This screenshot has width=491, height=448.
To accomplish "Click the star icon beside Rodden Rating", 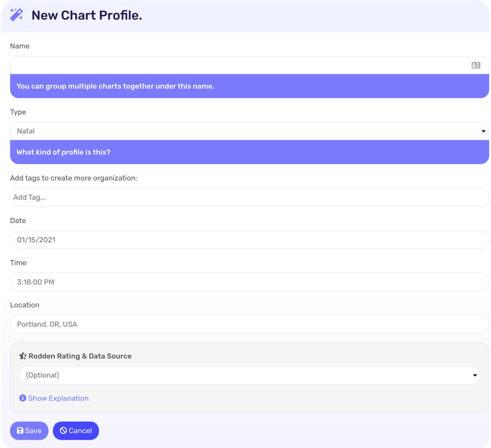I will pyautogui.click(x=23, y=356).
